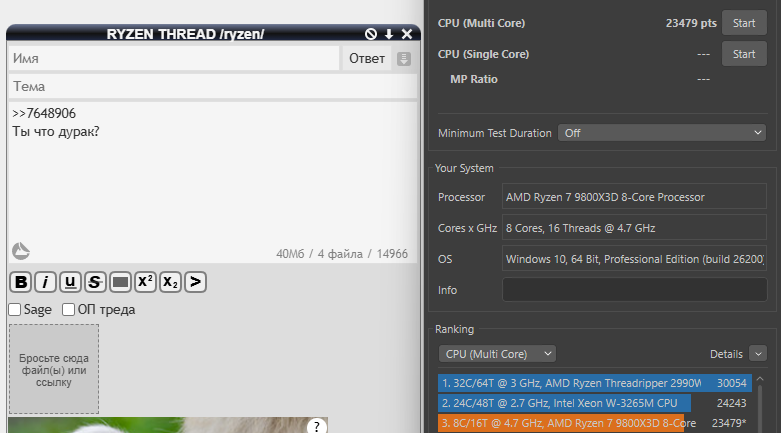The height and width of the screenshot is (433, 781).
Task: Click the Имя name input field
Action: tap(174, 58)
